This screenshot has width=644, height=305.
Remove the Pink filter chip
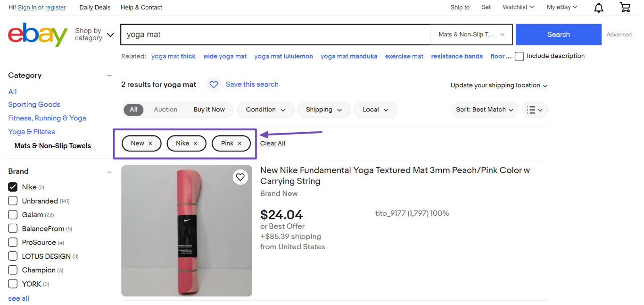coord(239,144)
